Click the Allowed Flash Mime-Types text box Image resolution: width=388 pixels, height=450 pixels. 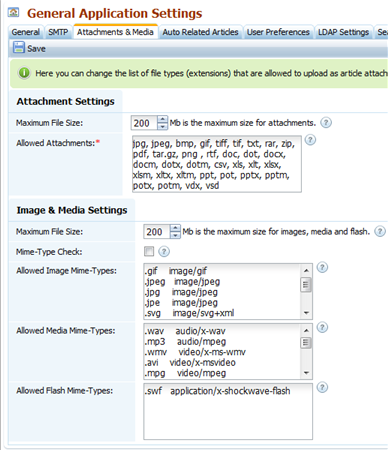point(228,411)
